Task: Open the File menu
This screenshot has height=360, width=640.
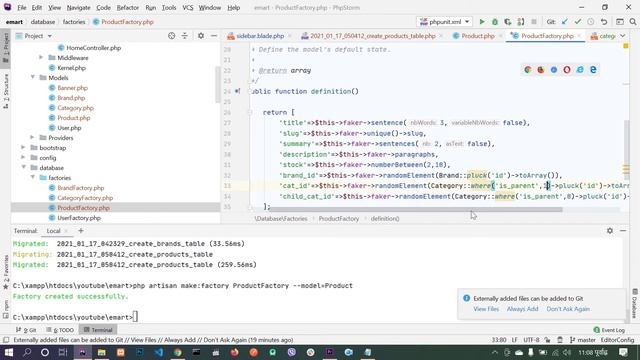Action: click(22, 8)
